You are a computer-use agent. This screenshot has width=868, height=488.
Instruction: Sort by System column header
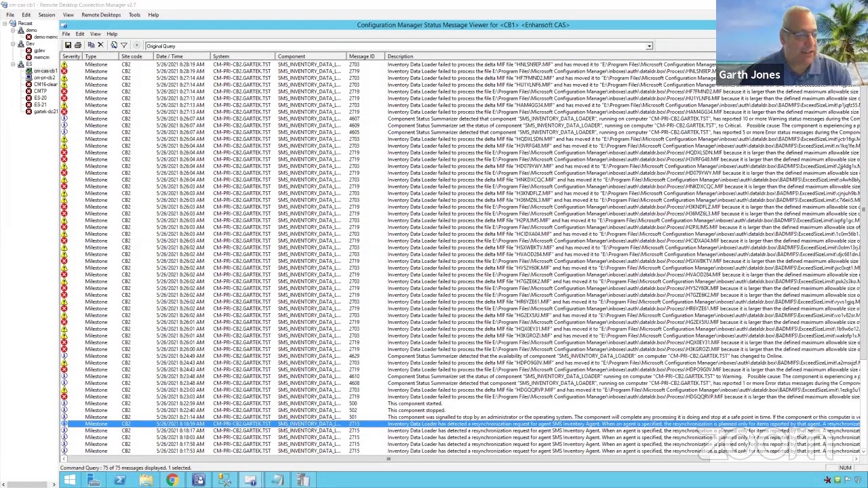pyautogui.click(x=243, y=56)
